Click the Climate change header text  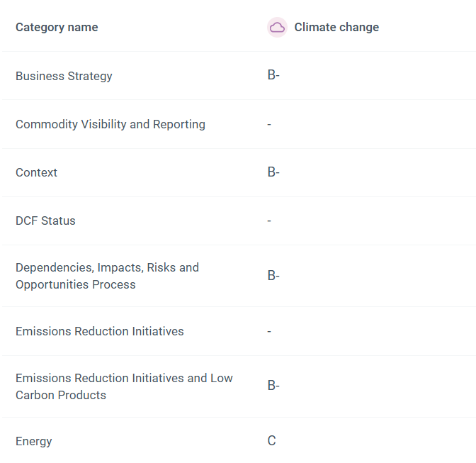coord(336,28)
